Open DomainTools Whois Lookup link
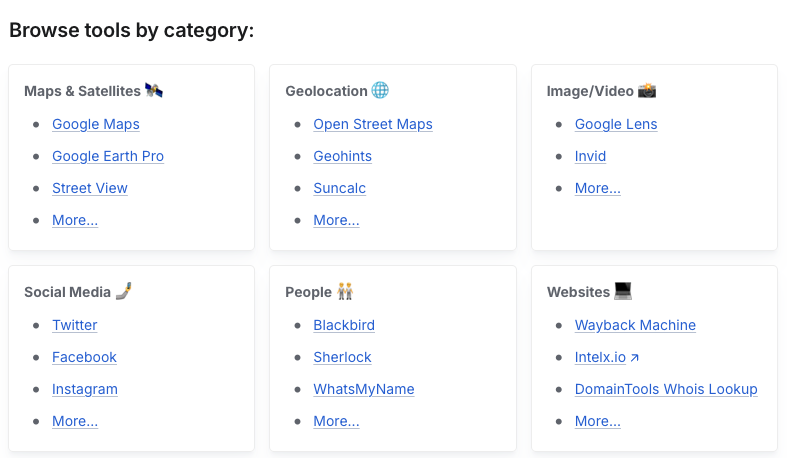Viewport: 787px width, 458px height. 666,389
